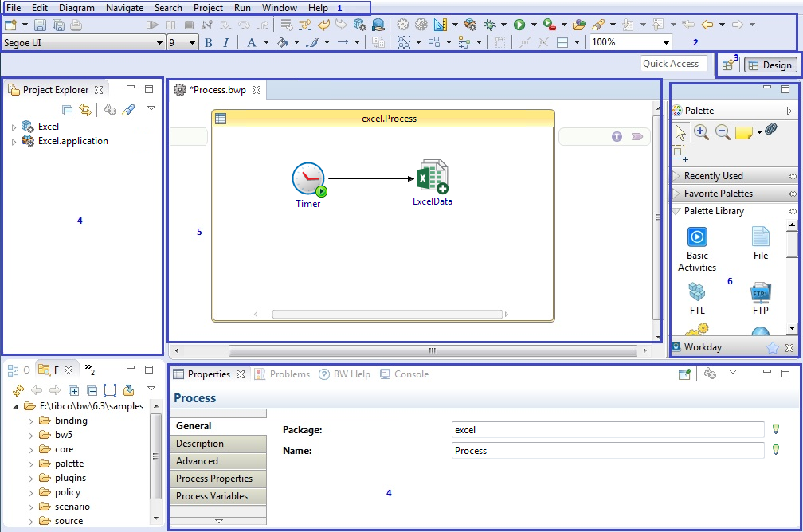Click the Design perspective button
Screen dimensions: 803x532
(x=770, y=65)
